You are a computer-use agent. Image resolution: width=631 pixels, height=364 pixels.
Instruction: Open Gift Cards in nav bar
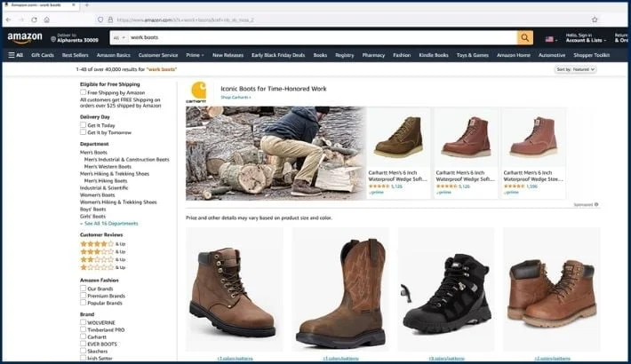pyautogui.click(x=43, y=55)
